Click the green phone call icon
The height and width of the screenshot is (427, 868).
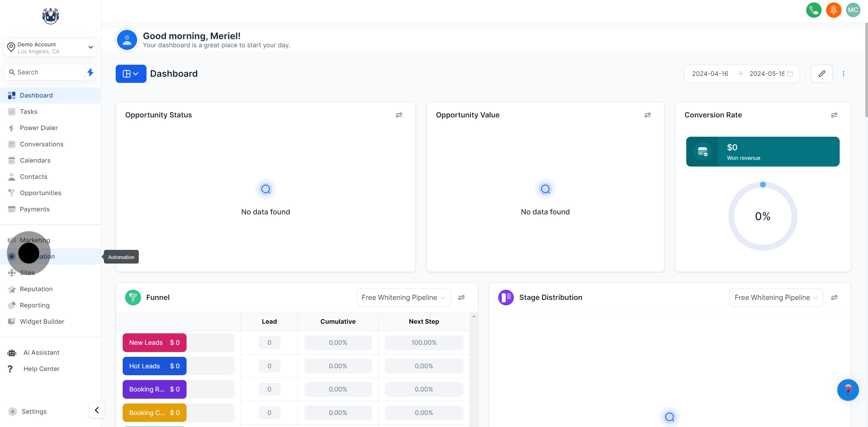(x=813, y=10)
